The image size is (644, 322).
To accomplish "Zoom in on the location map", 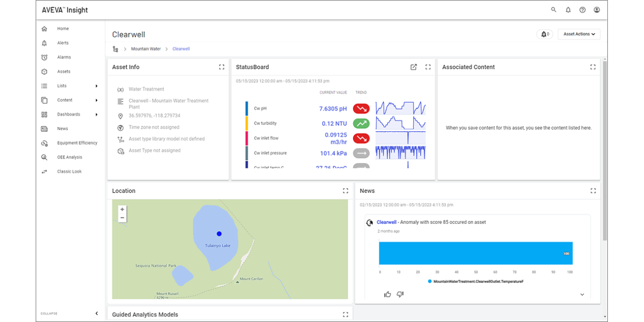I will (122, 209).
